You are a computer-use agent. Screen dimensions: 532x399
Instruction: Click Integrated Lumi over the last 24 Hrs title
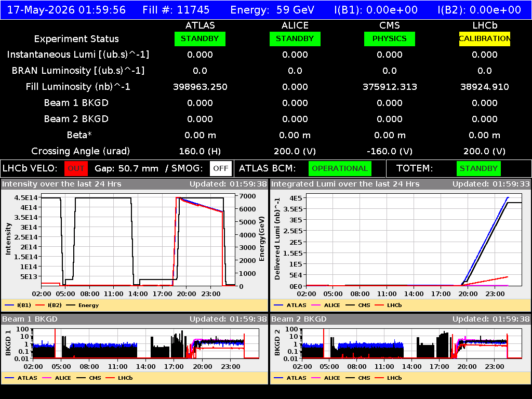(x=345, y=184)
